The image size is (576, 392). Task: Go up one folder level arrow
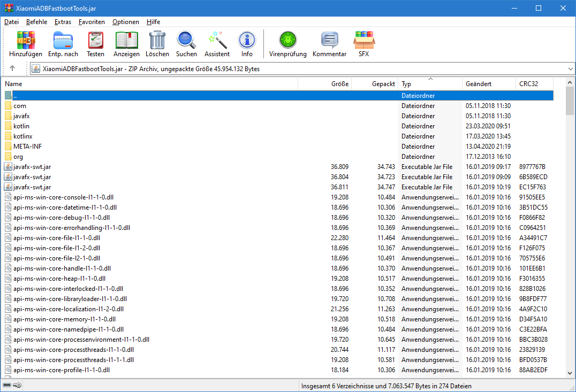tap(12, 68)
